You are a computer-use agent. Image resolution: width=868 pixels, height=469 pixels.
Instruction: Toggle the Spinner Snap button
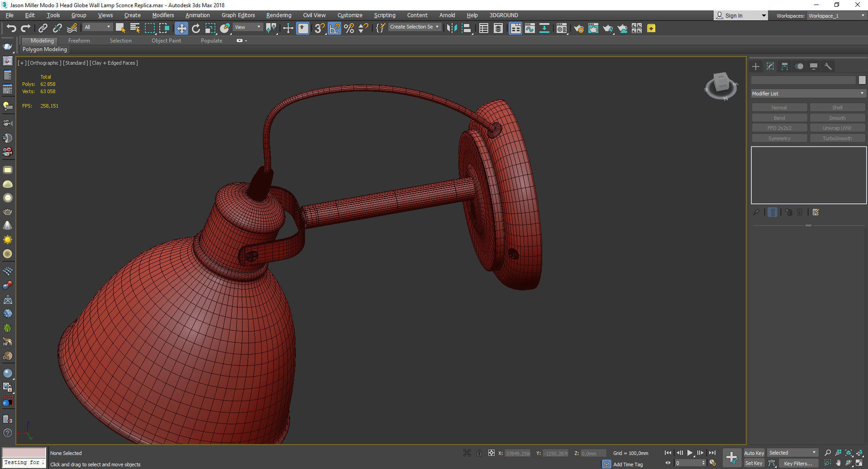(x=363, y=28)
